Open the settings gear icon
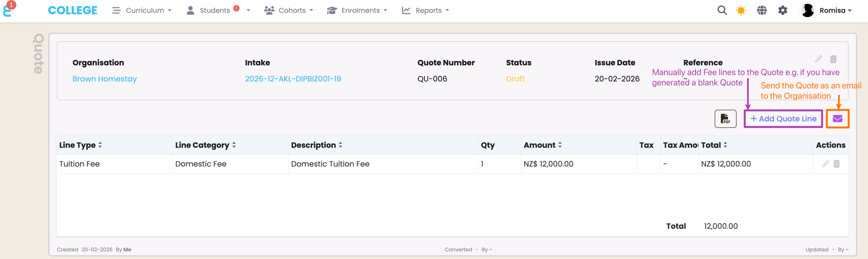868x259 pixels. [783, 11]
